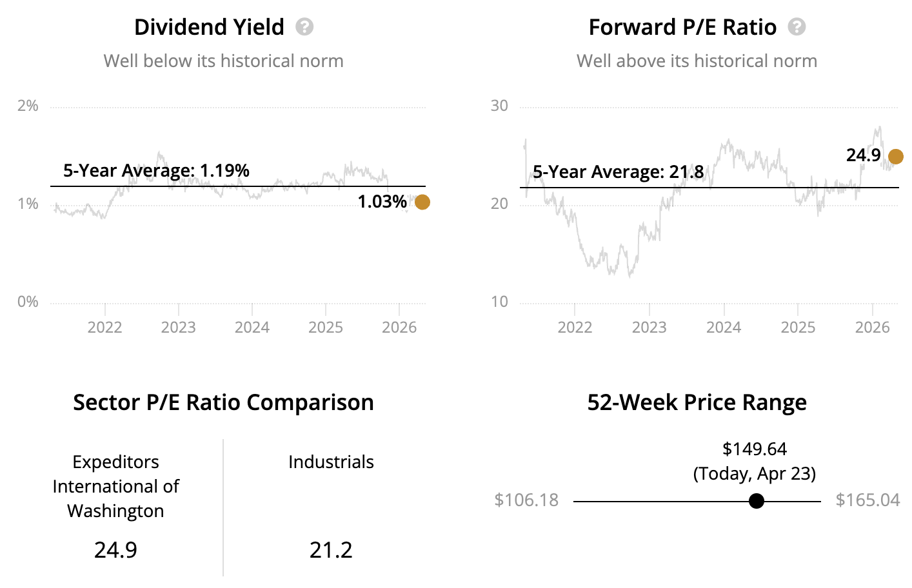Click Expeditors International of Washington label
Image resolution: width=912 pixels, height=588 pixels.
click(116, 486)
